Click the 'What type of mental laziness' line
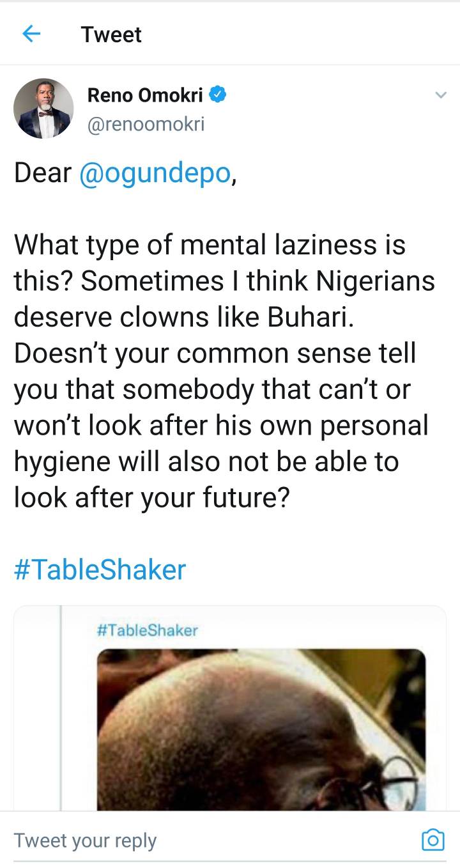The image size is (460, 868). click(x=210, y=245)
